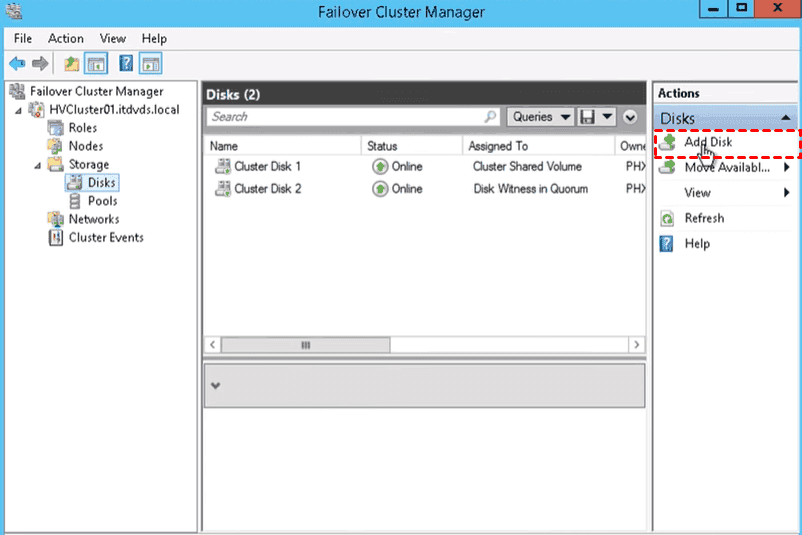
Task: Open the Action menu
Action: click(66, 38)
